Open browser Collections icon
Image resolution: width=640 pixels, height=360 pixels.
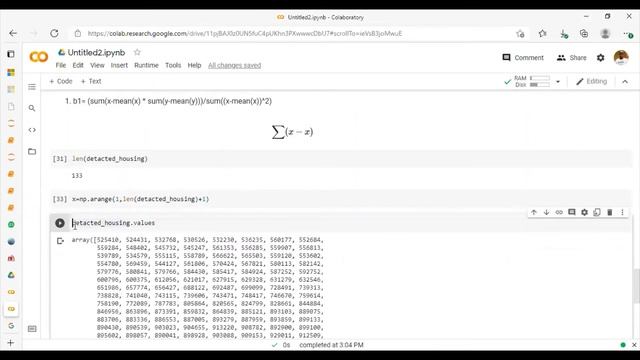(584, 33)
